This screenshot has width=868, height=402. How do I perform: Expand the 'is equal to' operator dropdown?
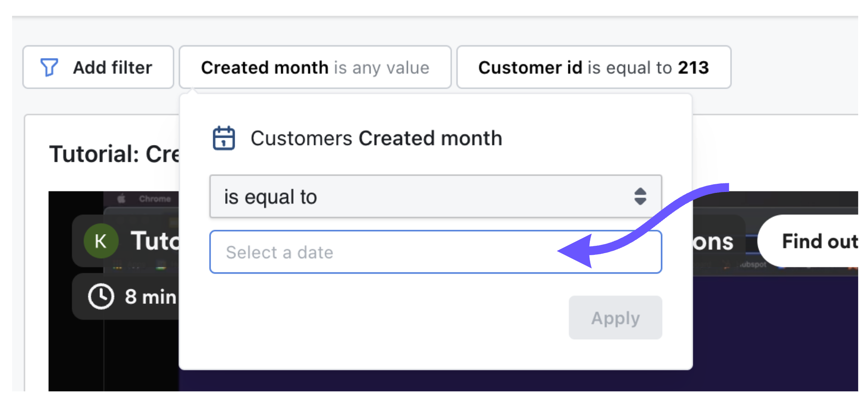pos(435,197)
